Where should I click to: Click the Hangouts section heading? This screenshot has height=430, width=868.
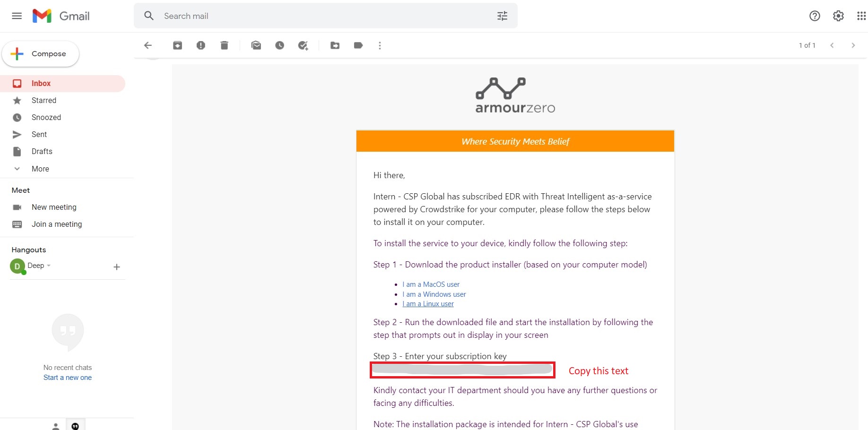(29, 250)
